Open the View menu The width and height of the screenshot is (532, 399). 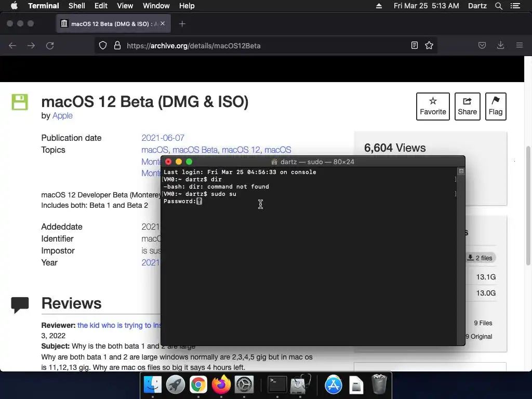coord(125,6)
